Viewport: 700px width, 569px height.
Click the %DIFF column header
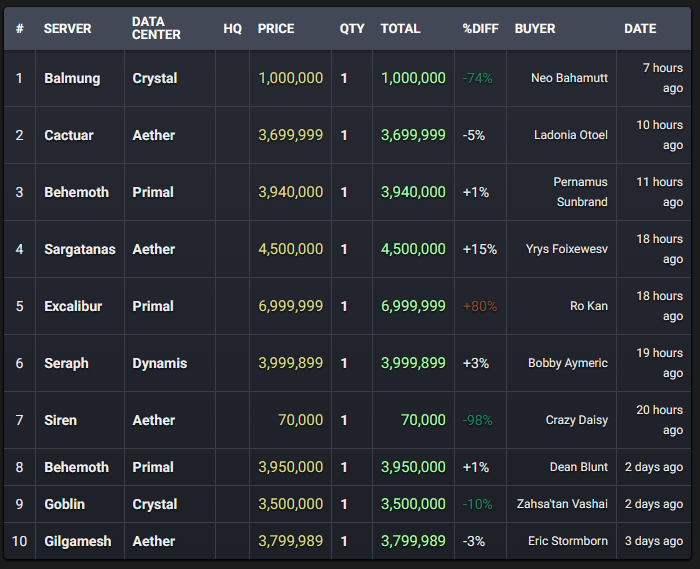[x=480, y=29]
